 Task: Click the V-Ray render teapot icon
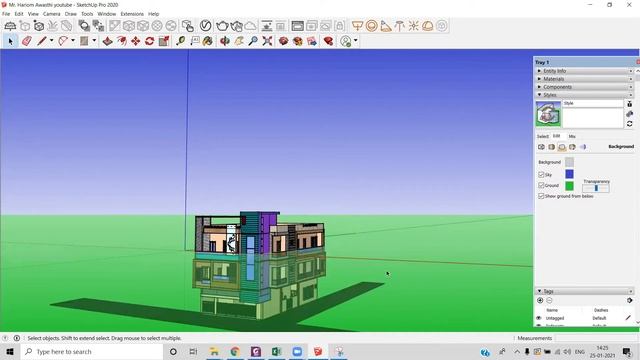pos(222,26)
